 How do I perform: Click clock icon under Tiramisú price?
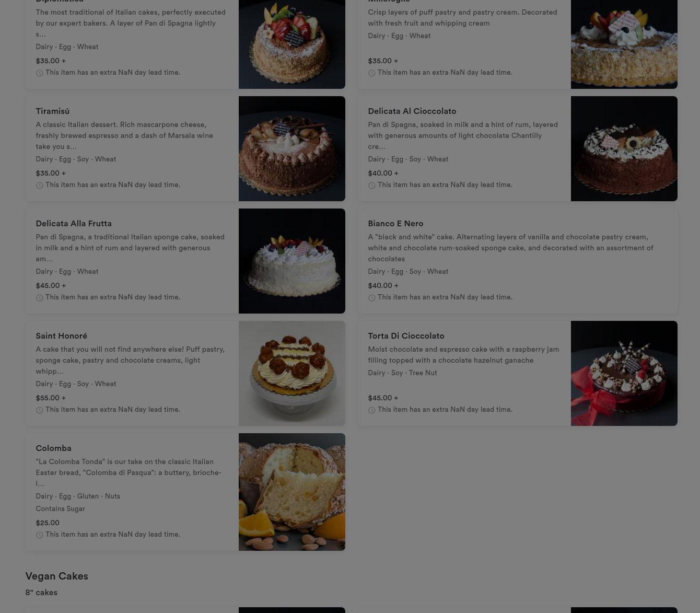click(x=39, y=186)
